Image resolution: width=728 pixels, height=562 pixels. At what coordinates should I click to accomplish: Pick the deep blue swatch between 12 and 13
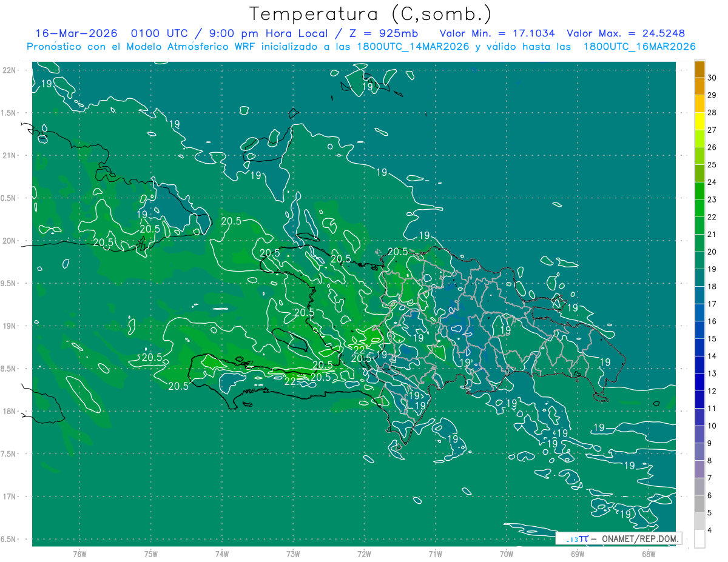[x=699, y=382]
